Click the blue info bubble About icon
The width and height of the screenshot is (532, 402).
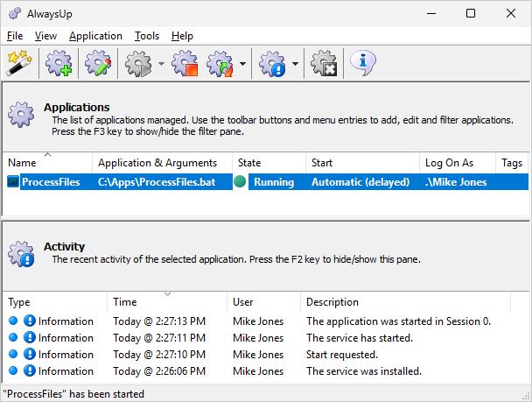click(x=363, y=63)
